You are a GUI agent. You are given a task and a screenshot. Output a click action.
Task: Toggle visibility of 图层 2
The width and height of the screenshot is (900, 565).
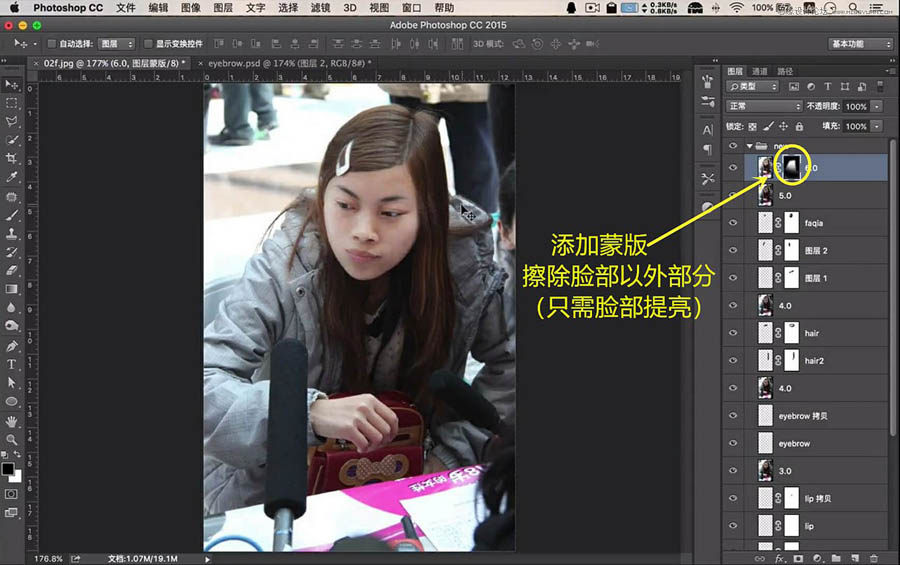(x=733, y=250)
